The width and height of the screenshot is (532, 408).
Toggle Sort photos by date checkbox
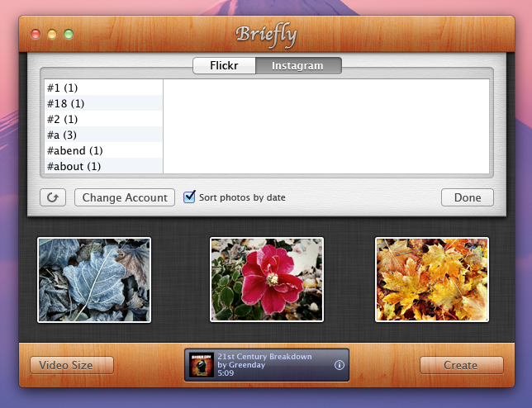click(x=189, y=197)
